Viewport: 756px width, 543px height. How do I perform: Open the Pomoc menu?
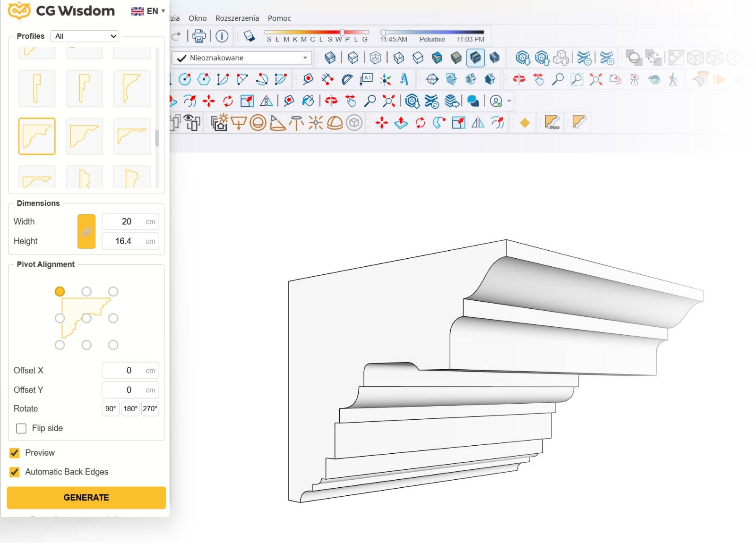pyautogui.click(x=279, y=18)
